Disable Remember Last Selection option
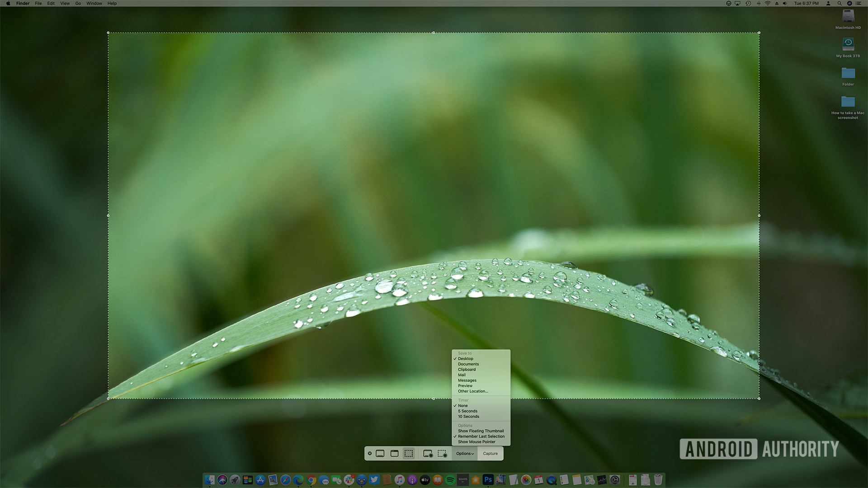This screenshot has height=488, width=868. [481, 436]
